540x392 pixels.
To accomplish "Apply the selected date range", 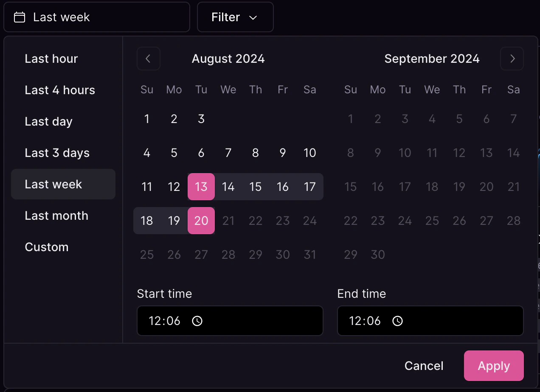I will tap(494, 366).
